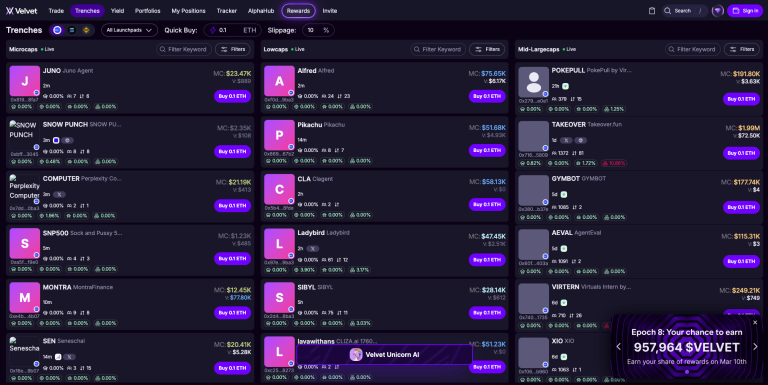768x385 pixels.
Task: Buy 0.1 ETH of JUNO
Action: click(232, 96)
